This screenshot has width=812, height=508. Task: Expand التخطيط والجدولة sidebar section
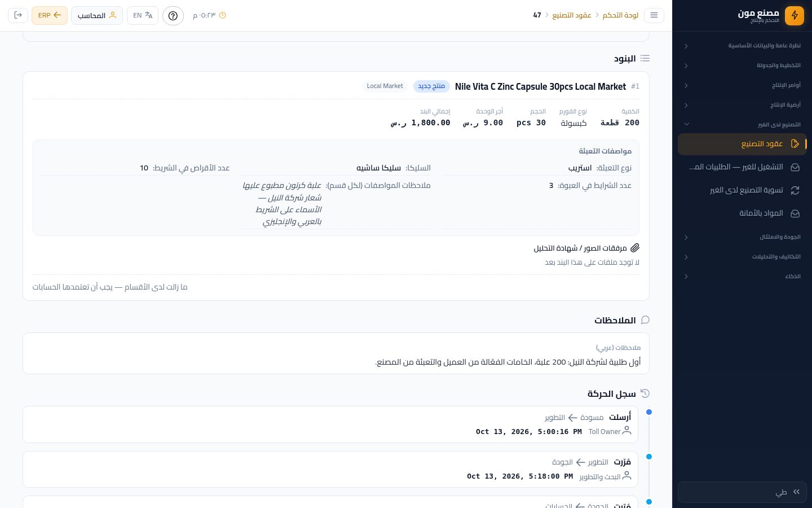(x=742, y=65)
